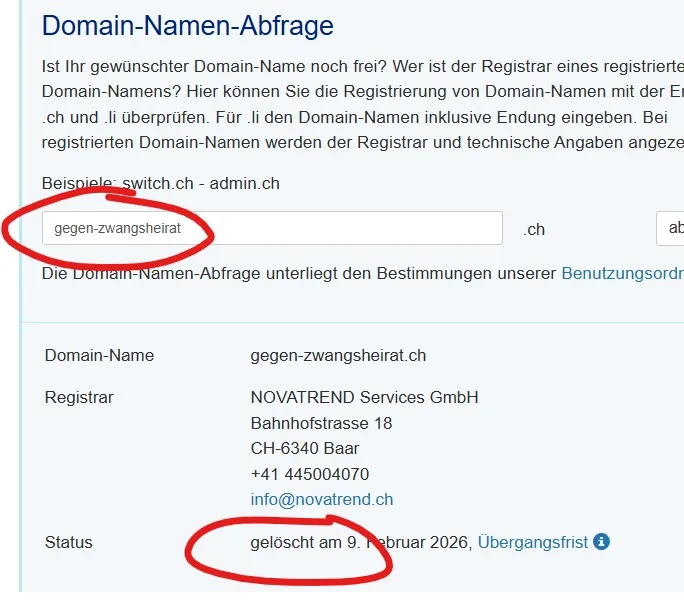Open the Übergangsfrist link

tap(533, 542)
